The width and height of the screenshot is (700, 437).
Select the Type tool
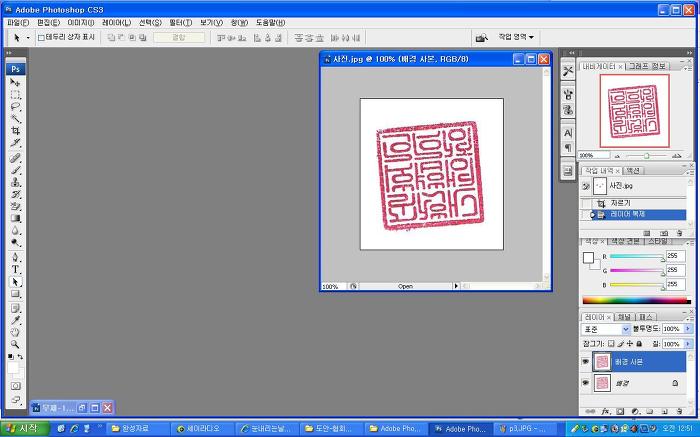point(15,270)
